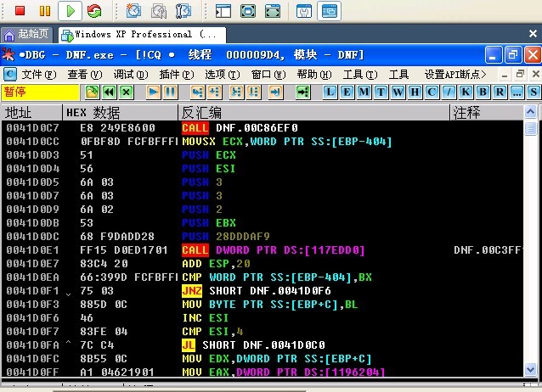This screenshot has height=392, width=542.
Task: Open Log window with L button
Action: (330, 92)
